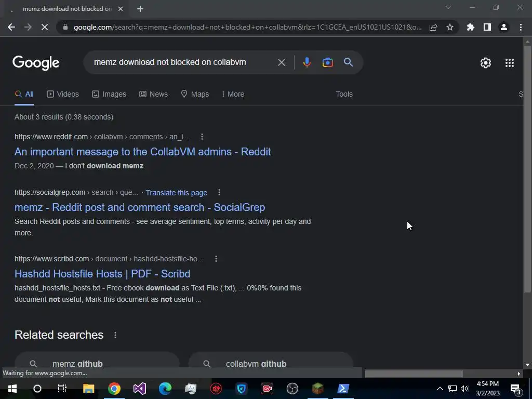Image resolution: width=532 pixels, height=399 pixels.
Task: Clear the search query text
Action: point(282,62)
